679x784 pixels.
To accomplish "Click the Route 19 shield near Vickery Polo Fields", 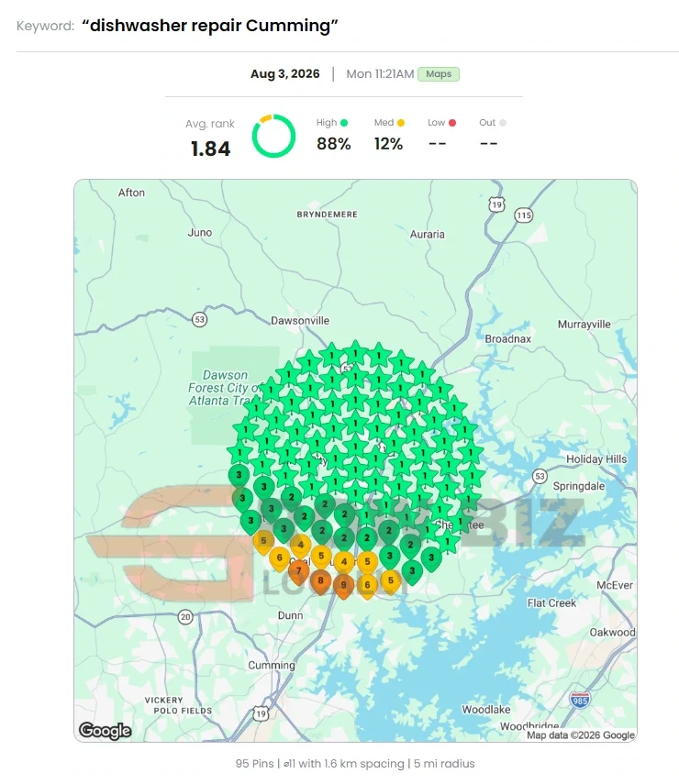I will coord(261,713).
